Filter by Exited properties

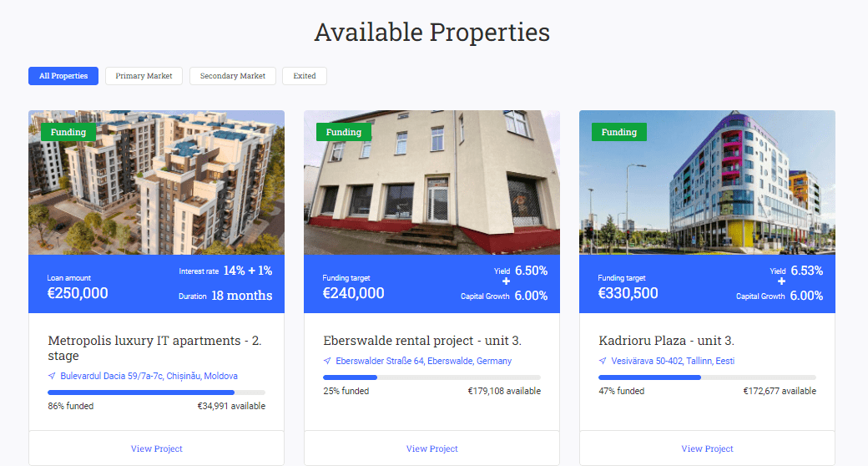pyautogui.click(x=305, y=76)
